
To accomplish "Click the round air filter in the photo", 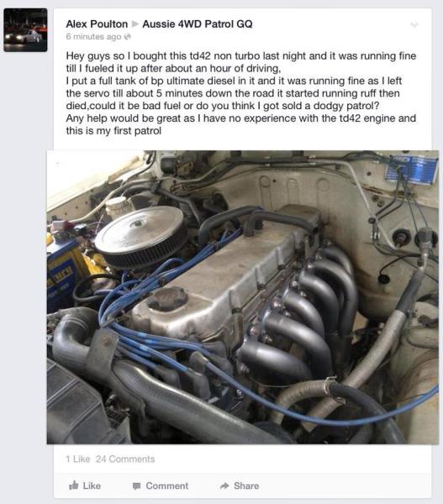I will click(143, 237).
